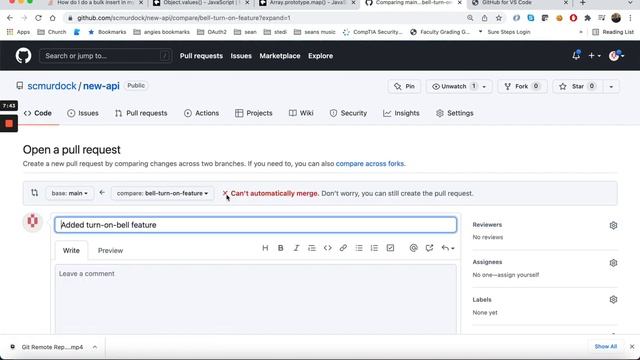The height and width of the screenshot is (360, 640).
Task: Open the Chrome three-dot menu
Action: 631,18
